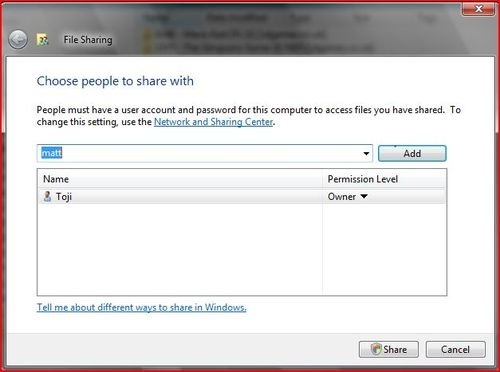This screenshot has height=372, width=500.
Task: Click the 'File Sharing' title text
Action: coord(88,40)
